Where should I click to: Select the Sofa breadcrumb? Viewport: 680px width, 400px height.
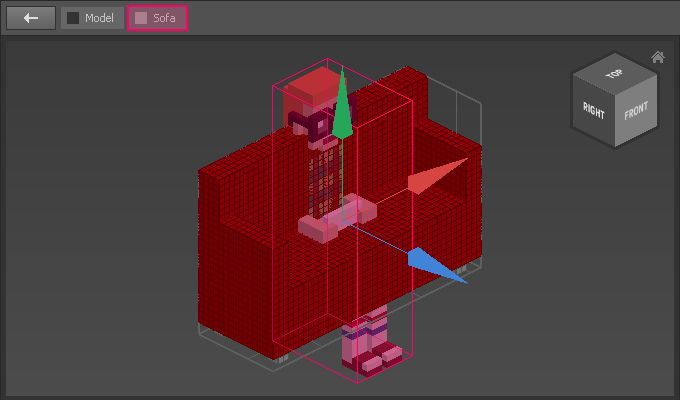[157, 18]
